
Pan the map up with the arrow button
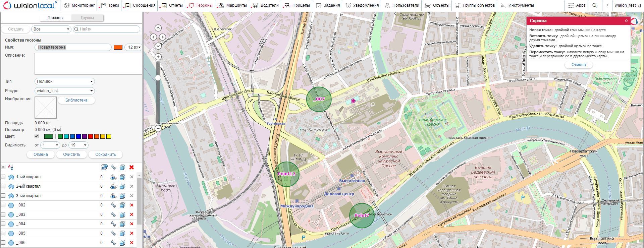pos(158,28)
